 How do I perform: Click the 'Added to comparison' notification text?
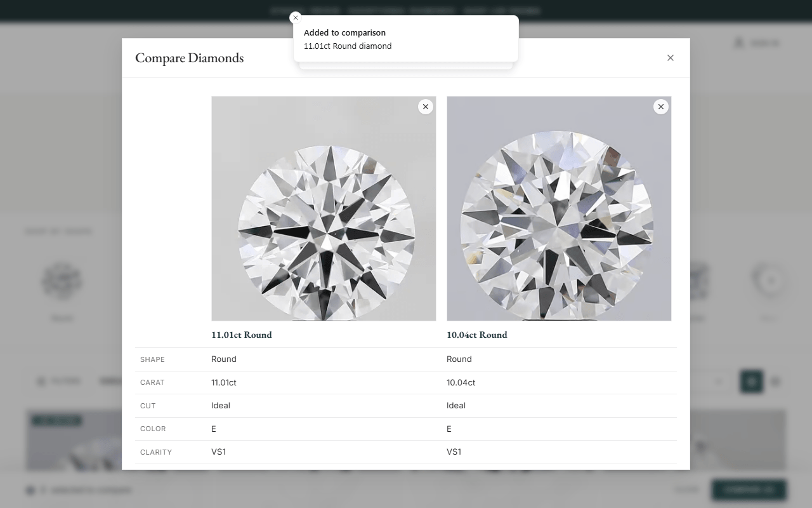(x=344, y=32)
